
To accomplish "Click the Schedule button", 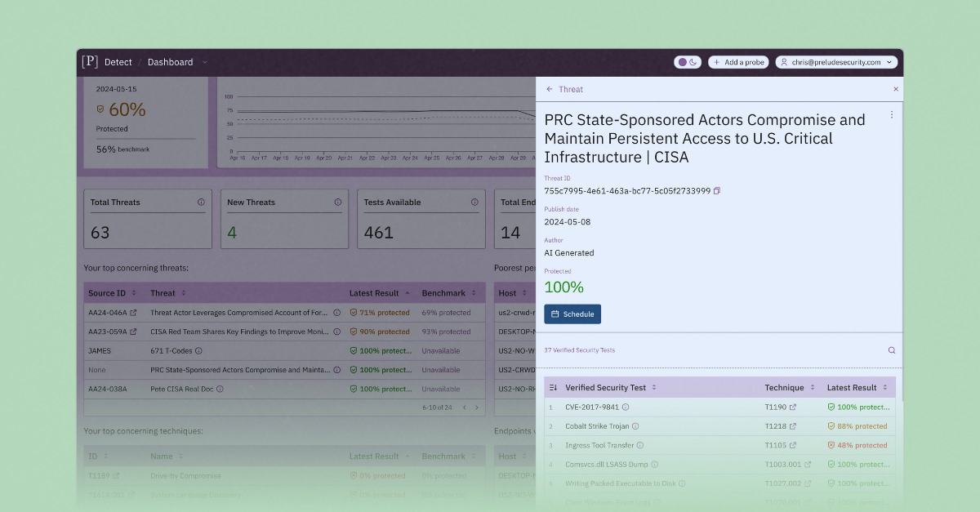I will (572, 314).
